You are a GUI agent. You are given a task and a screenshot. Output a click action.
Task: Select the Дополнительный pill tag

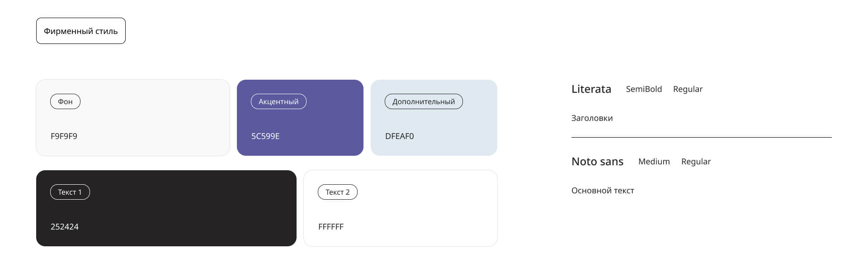(x=424, y=102)
